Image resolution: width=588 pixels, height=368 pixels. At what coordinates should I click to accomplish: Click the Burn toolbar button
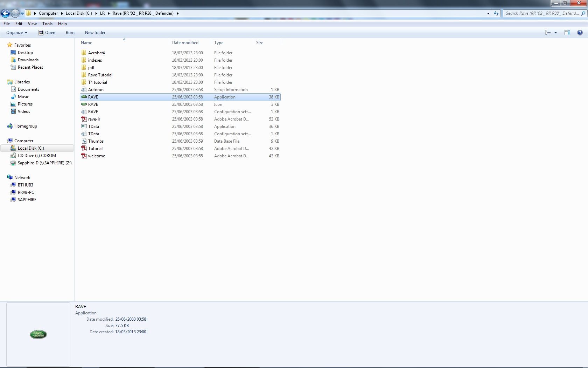70,33
